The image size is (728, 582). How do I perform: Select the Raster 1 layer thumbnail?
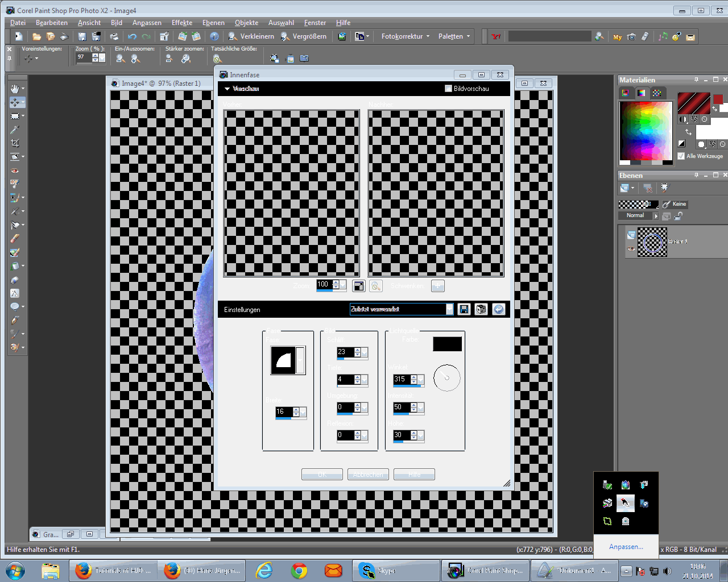coord(652,242)
